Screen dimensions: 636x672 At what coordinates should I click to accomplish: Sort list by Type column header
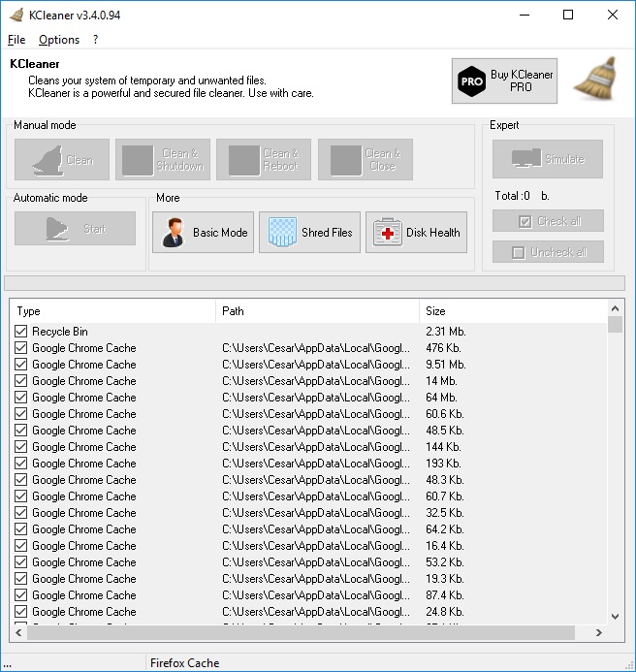[x=112, y=311]
